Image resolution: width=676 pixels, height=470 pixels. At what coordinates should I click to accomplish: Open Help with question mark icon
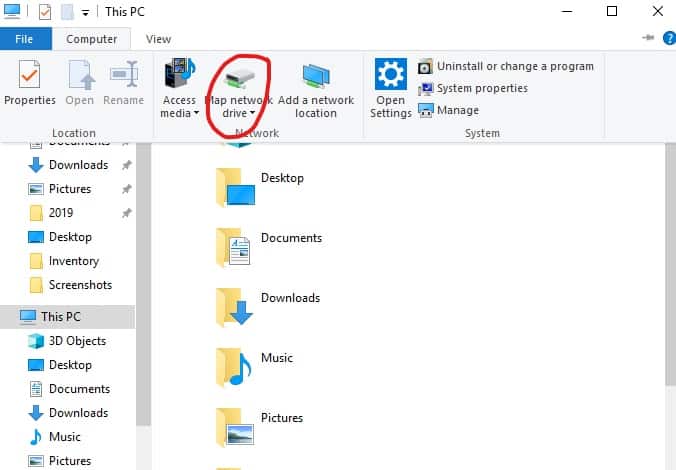tap(670, 38)
